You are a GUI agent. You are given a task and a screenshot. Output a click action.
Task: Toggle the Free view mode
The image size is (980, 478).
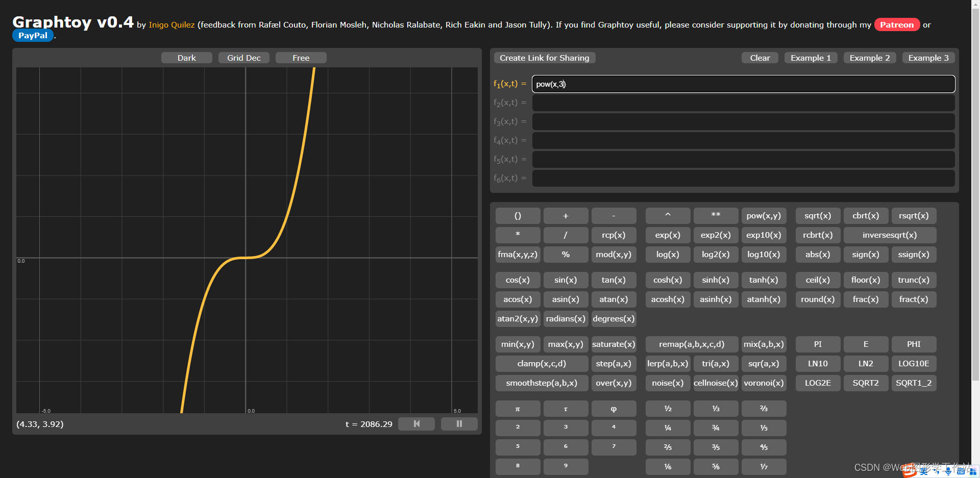coord(301,58)
